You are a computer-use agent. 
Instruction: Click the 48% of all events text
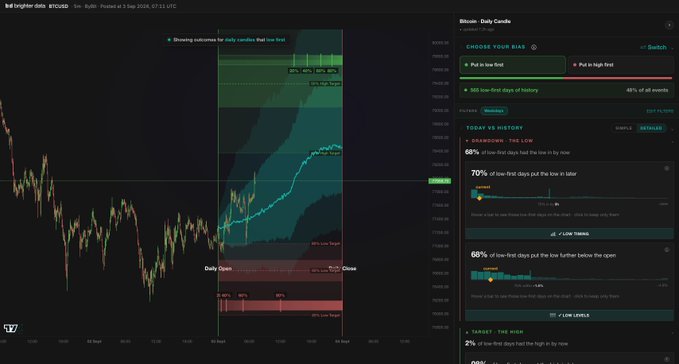click(x=647, y=90)
